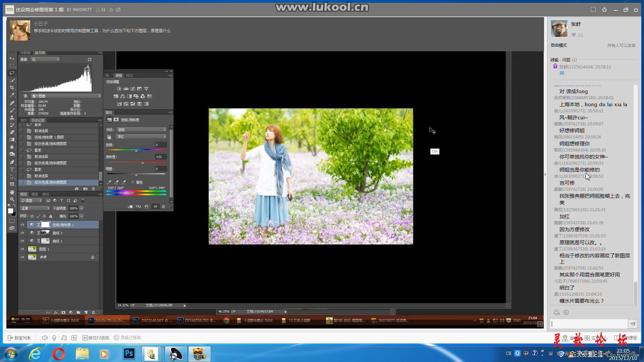Image resolution: width=644 pixels, height=362 pixels.
Task: Adjust the 色相 hue slider handle
Action: (x=136, y=151)
